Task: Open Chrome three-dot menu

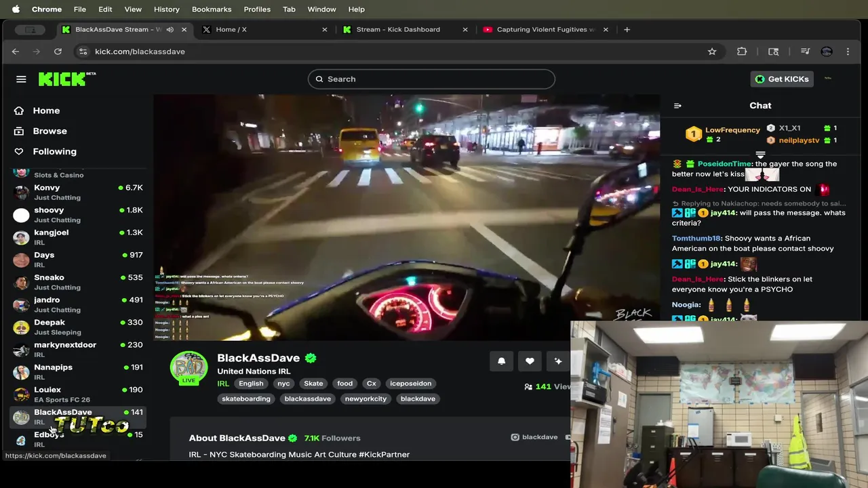Action: click(x=848, y=52)
